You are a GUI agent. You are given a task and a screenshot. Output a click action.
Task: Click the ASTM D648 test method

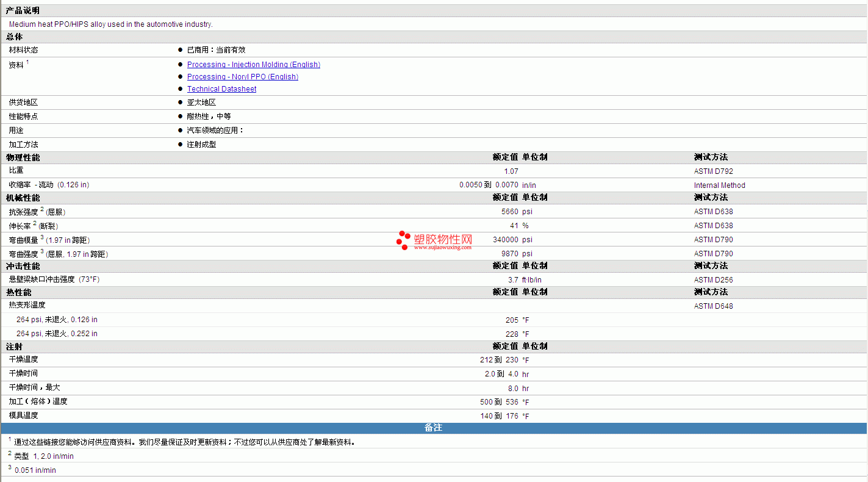[714, 306]
